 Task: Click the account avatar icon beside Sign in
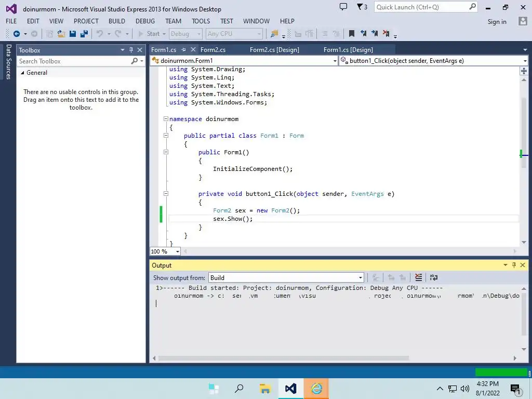523,21
